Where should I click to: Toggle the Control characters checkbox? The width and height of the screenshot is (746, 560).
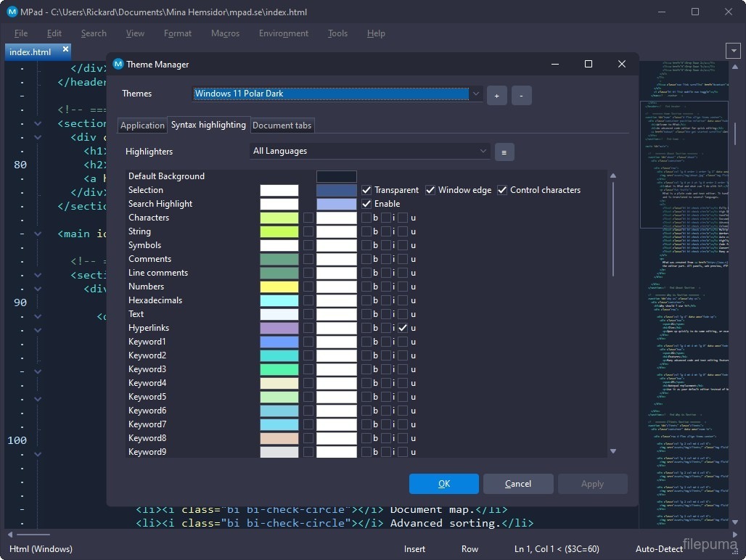point(501,190)
